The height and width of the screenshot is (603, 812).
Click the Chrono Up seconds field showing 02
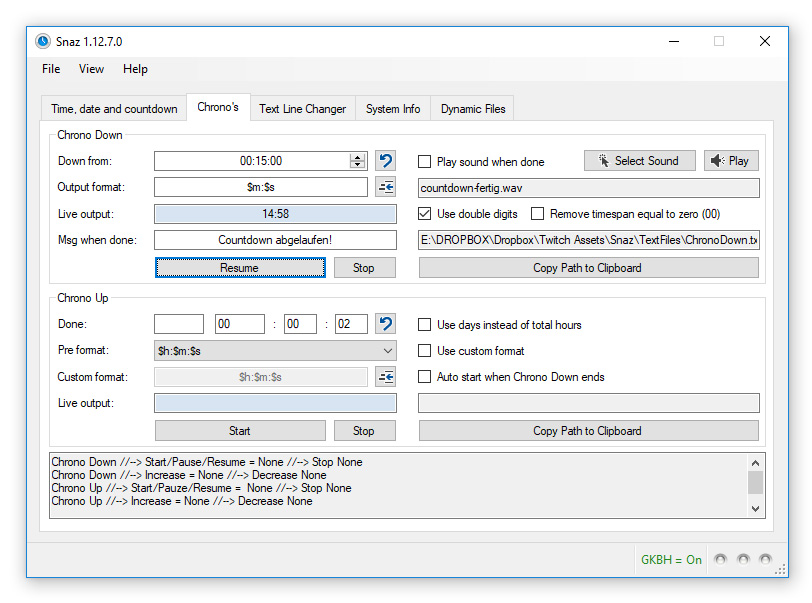point(351,324)
